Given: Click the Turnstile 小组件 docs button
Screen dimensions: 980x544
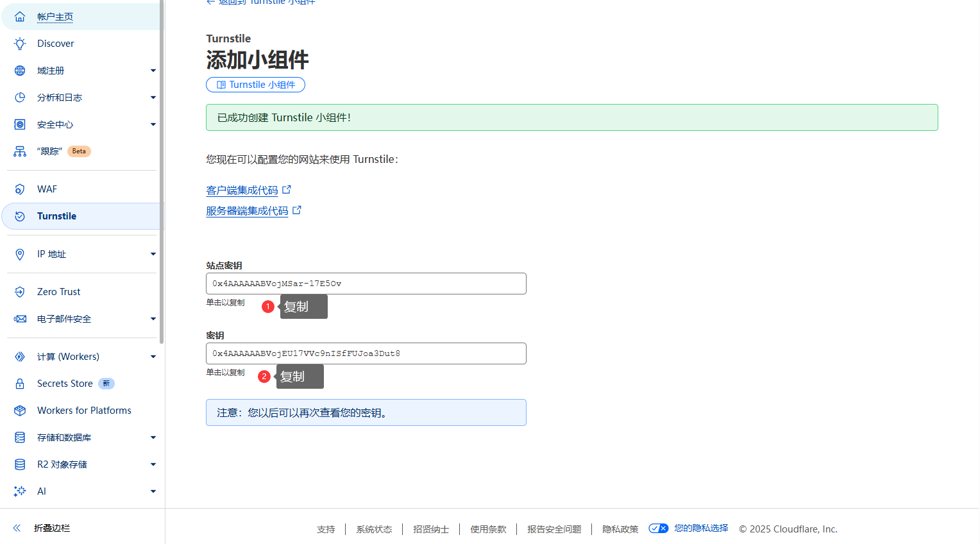Looking at the screenshot, I should (255, 85).
